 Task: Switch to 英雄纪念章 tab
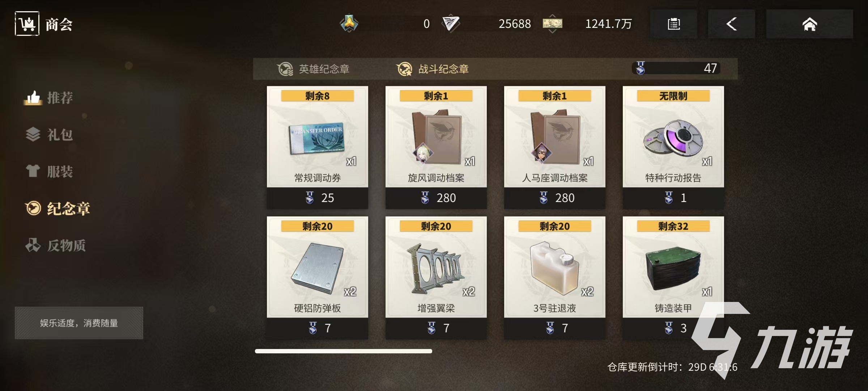(x=313, y=69)
